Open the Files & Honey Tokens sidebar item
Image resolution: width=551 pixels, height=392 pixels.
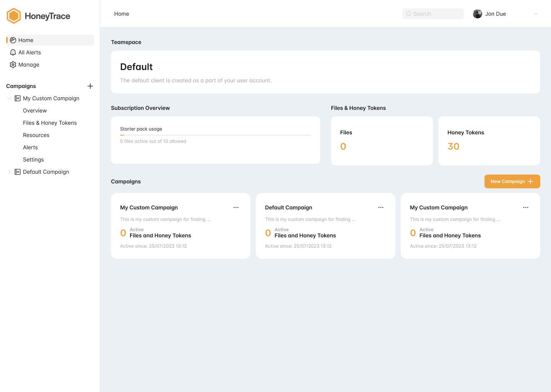[x=50, y=123]
